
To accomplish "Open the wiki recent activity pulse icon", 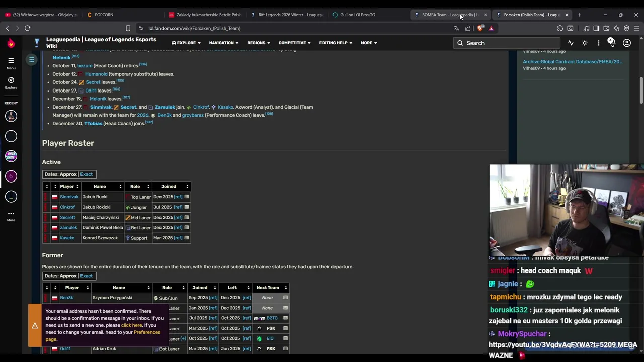I will pos(571,43).
